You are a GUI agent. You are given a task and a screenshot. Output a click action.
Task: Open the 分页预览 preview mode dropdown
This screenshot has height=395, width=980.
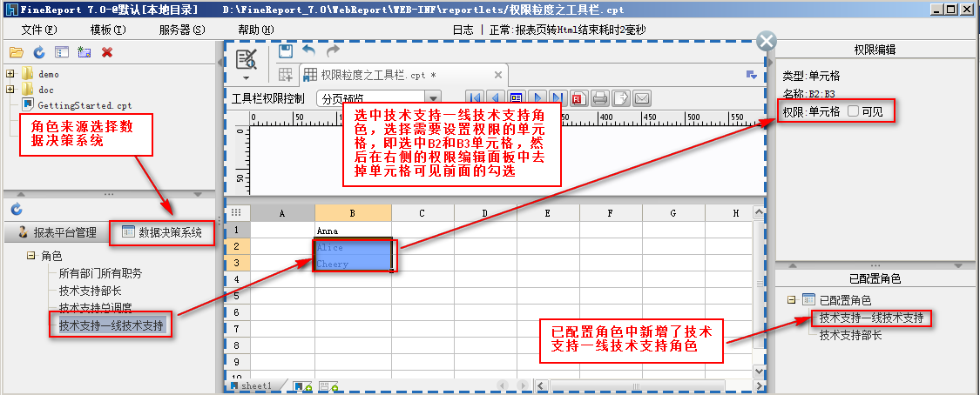pyautogui.click(x=432, y=98)
